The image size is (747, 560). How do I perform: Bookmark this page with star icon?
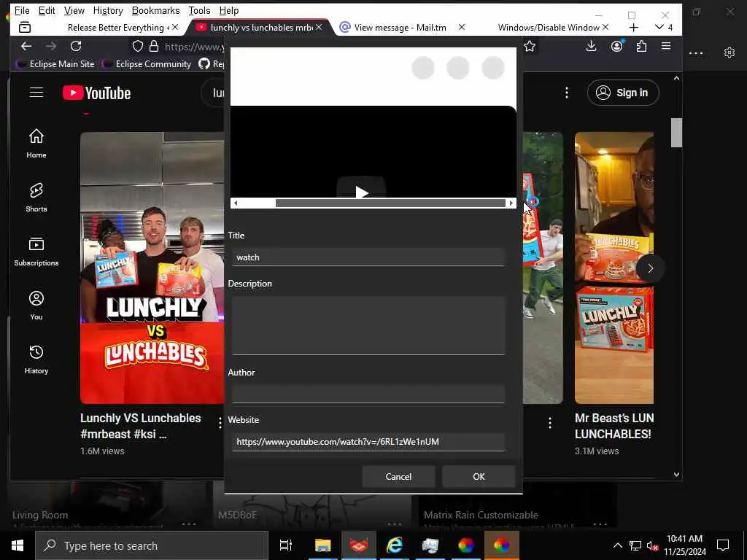click(x=530, y=46)
